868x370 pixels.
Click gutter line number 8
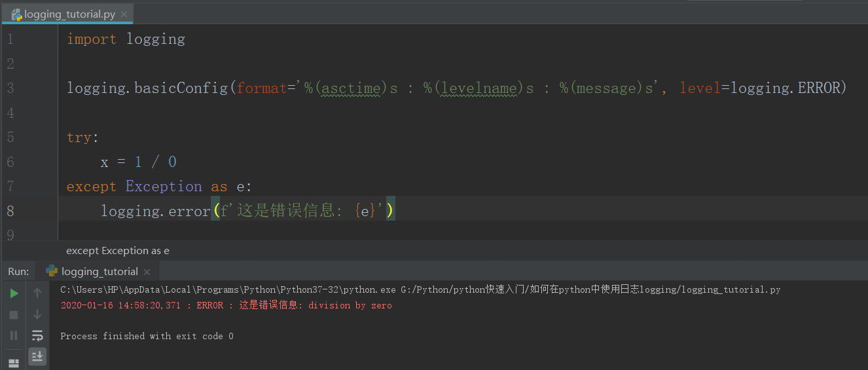pos(10,210)
